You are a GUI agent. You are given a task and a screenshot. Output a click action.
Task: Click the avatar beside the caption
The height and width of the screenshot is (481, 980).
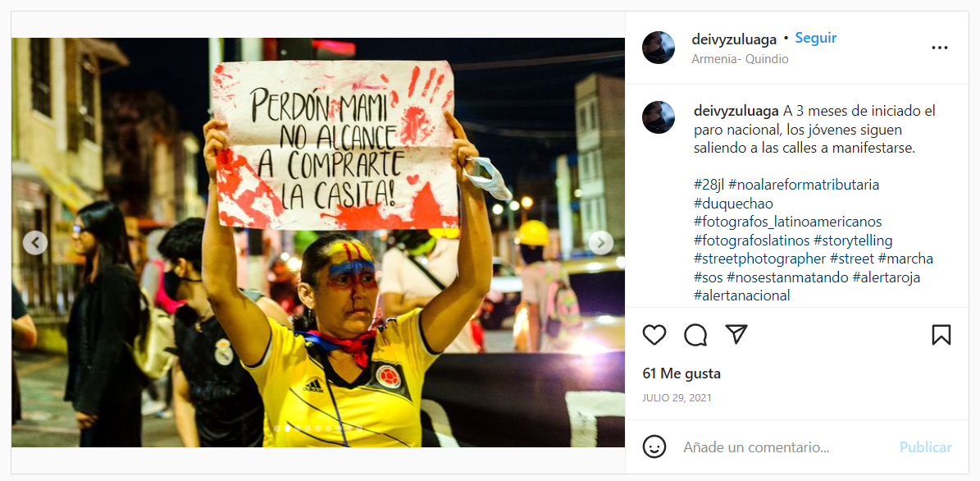(x=659, y=117)
